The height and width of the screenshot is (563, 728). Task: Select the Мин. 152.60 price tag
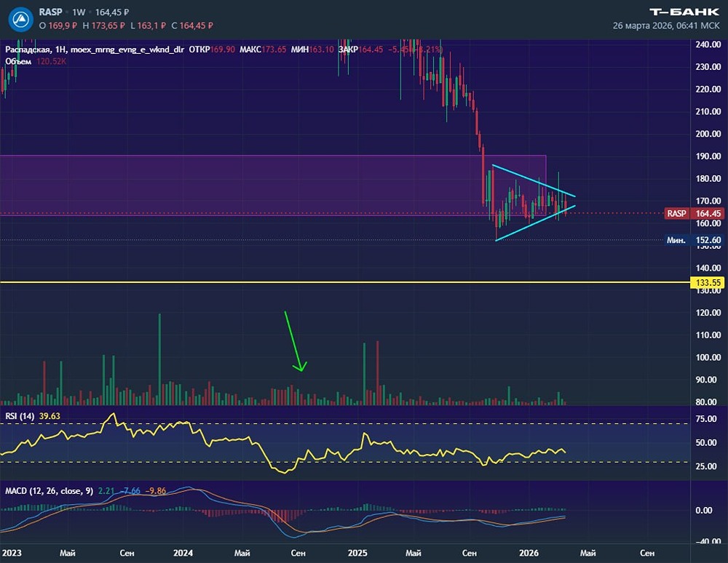coord(694,240)
